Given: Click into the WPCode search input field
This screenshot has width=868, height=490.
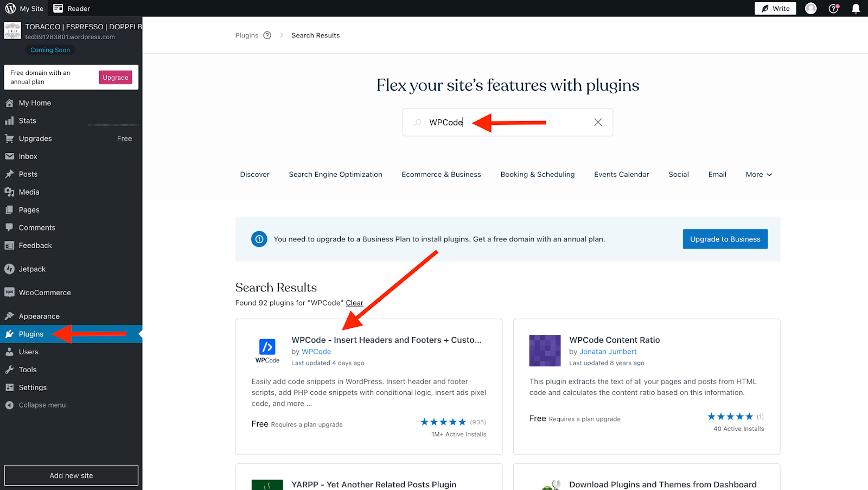Looking at the screenshot, I should 507,122.
